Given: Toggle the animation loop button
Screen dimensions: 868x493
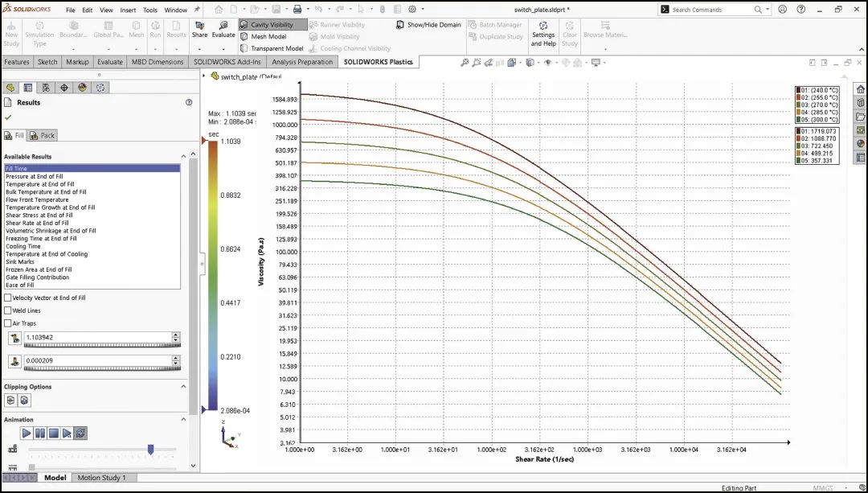Looking at the screenshot, I should (80, 433).
